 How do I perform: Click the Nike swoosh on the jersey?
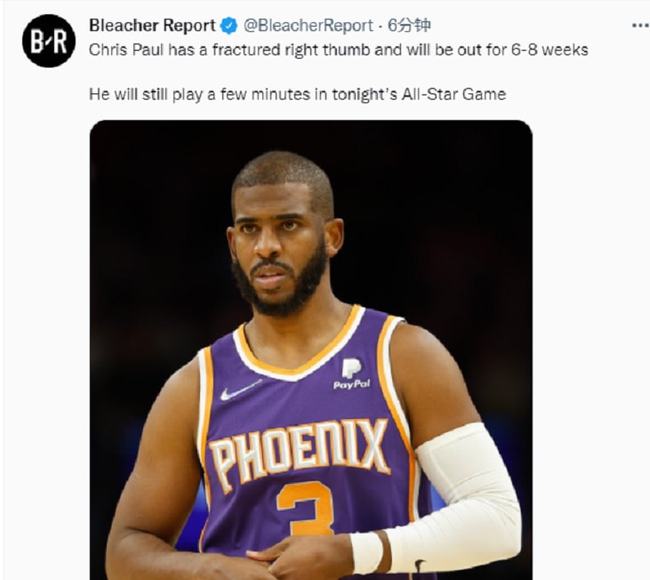(240, 390)
